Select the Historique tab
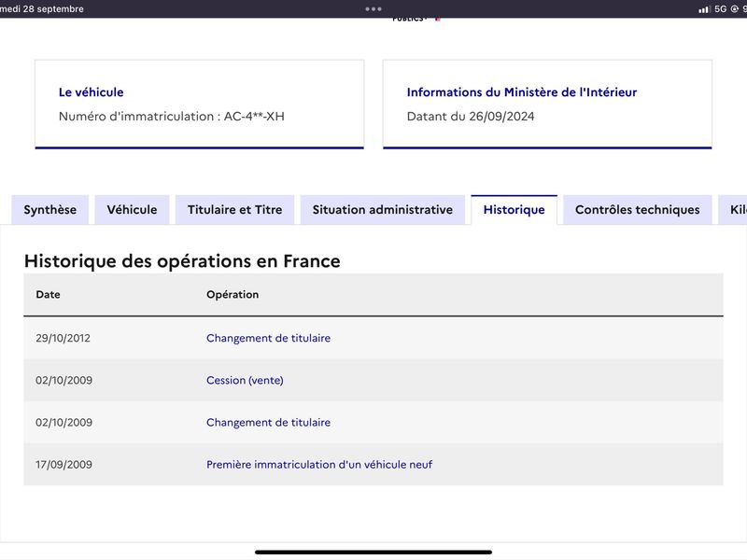The width and height of the screenshot is (747, 560). (x=514, y=209)
